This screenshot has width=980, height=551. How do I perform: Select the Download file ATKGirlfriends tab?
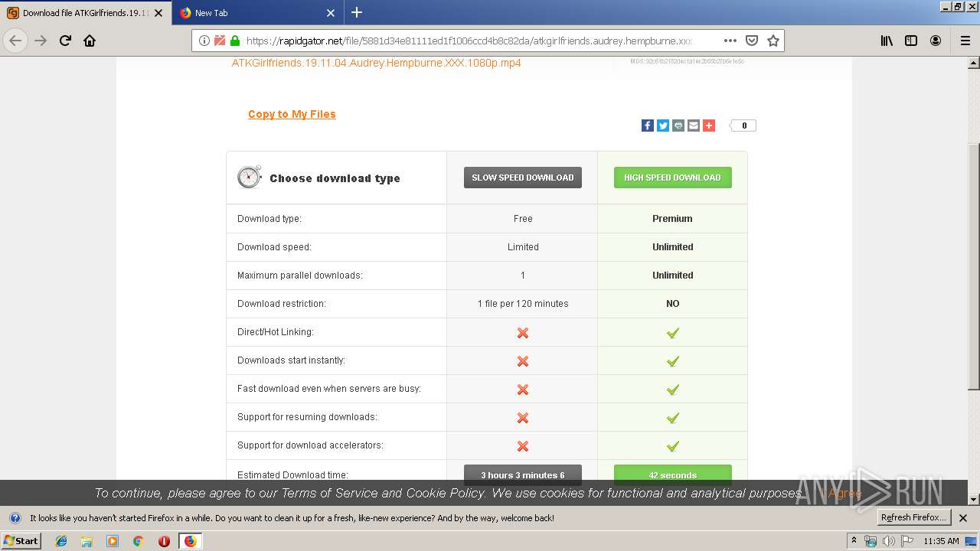pos(86,13)
